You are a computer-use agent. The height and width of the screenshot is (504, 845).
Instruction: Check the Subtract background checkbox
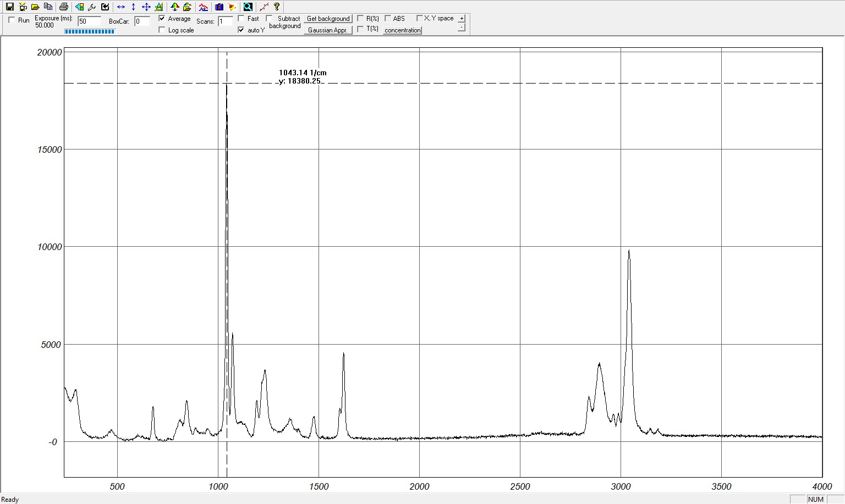click(269, 19)
